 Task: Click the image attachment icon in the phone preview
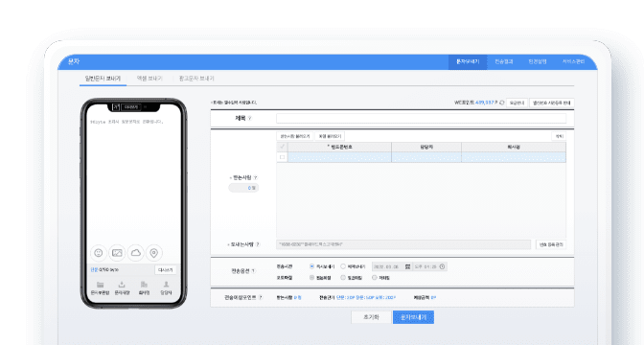point(117,253)
